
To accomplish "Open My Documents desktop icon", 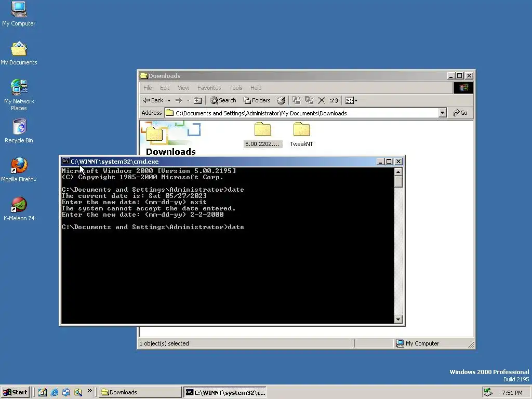I will [19, 54].
